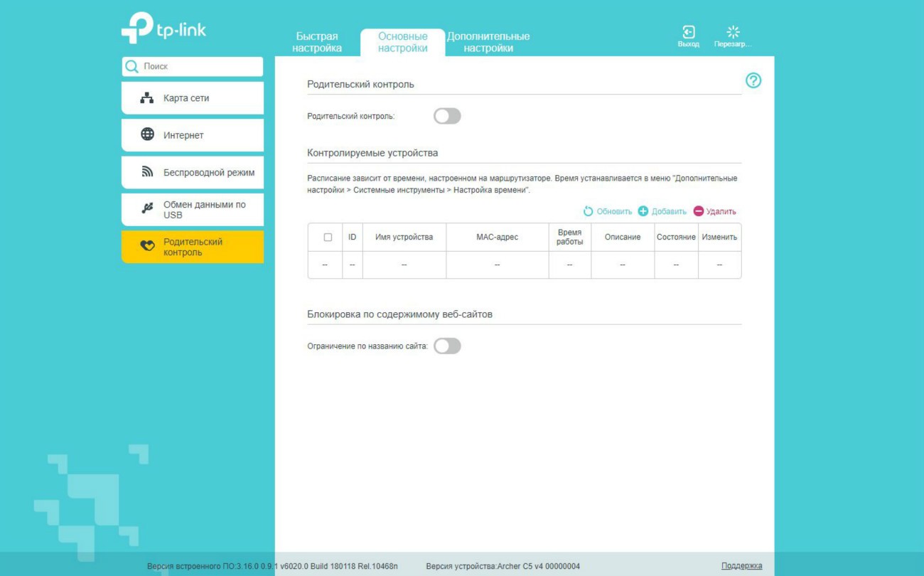Screen dimensions: 924x576
Task: Check the select-all checkbox in table header
Action: (x=328, y=238)
